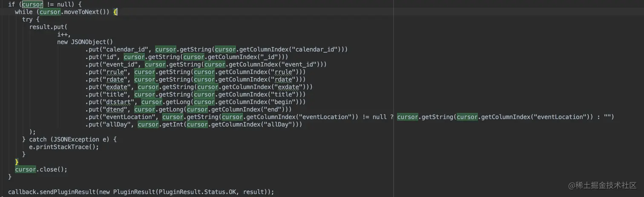Click the "exdate" key directly after .put(
Viewport: 644px width, 197px height.
[x=118, y=87]
